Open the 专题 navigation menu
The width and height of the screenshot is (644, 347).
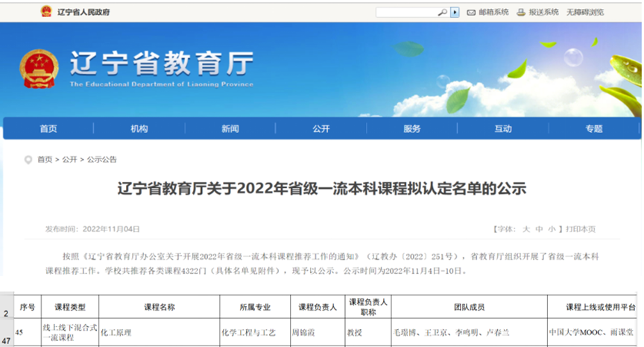pos(594,128)
